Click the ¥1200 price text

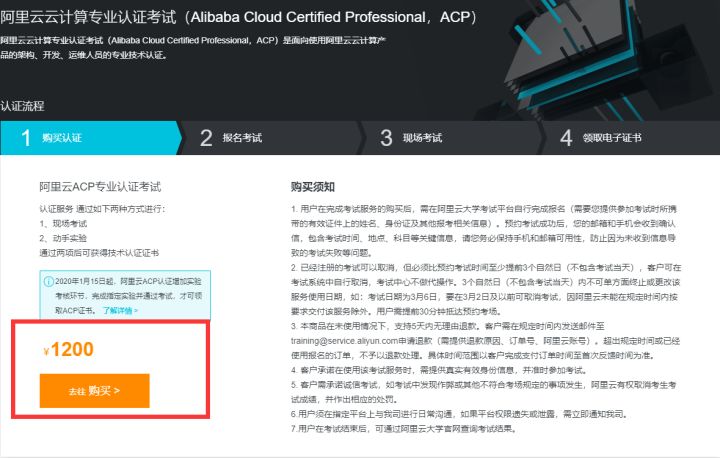click(69, 350)
